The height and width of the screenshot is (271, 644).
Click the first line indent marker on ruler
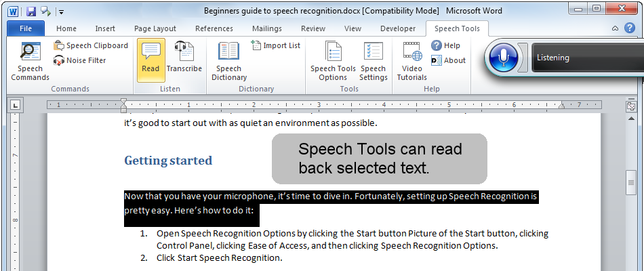[x=123, y=101]
